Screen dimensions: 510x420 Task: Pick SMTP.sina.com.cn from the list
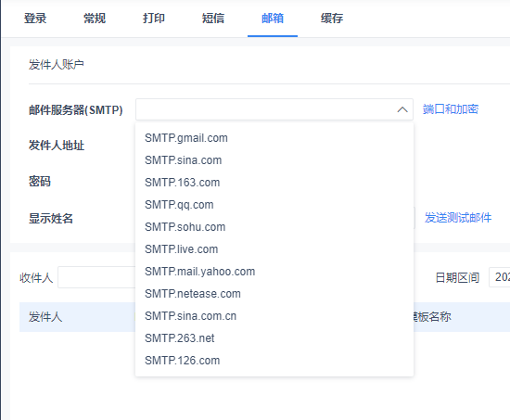274,316
